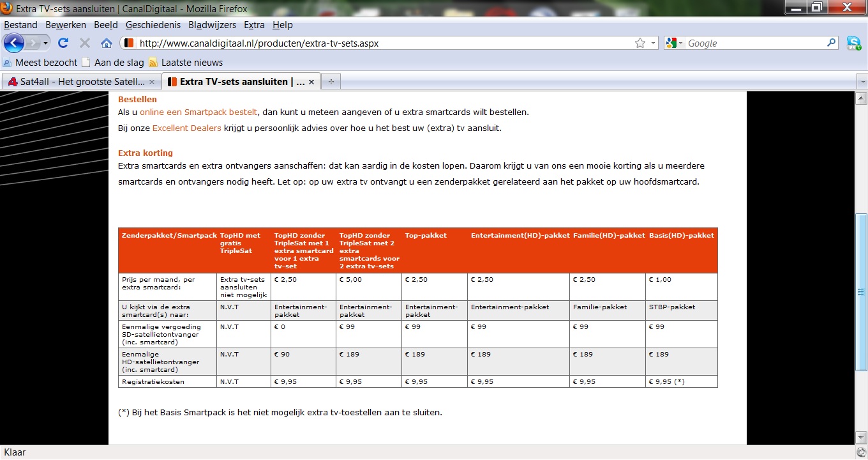The height and width of the screenshot is (460, 868).
Task: Open the Google search engine selector
Action: pos(675,43)
